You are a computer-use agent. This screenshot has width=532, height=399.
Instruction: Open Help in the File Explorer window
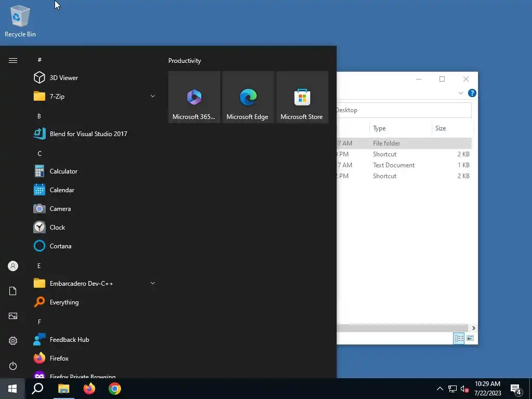(x=472, y=93)
